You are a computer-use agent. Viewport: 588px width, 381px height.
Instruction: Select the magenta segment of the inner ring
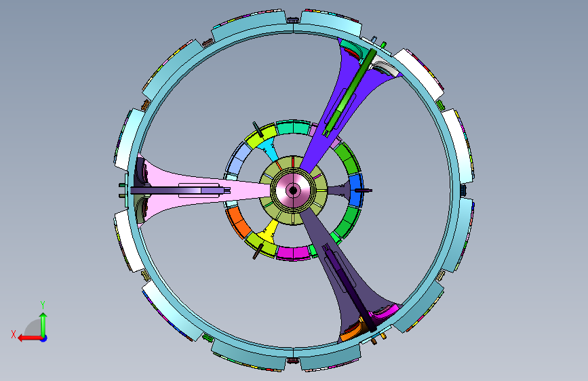click(293, 252)
